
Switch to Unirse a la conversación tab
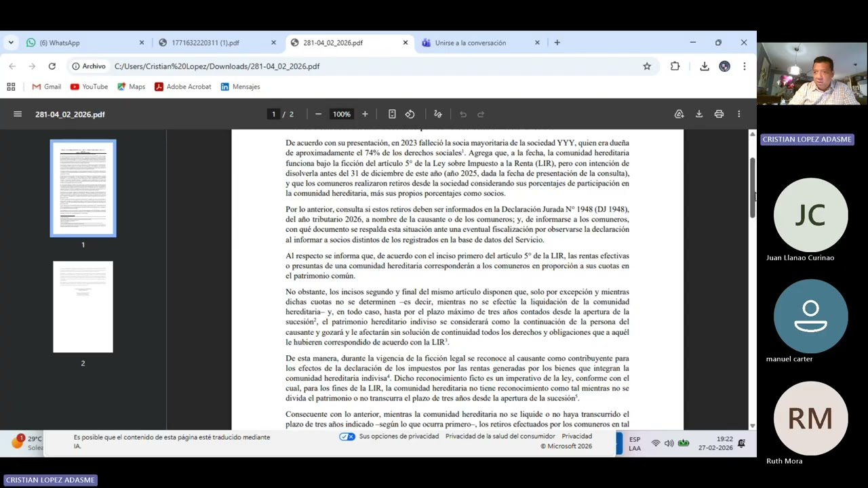tap(480, 42)
